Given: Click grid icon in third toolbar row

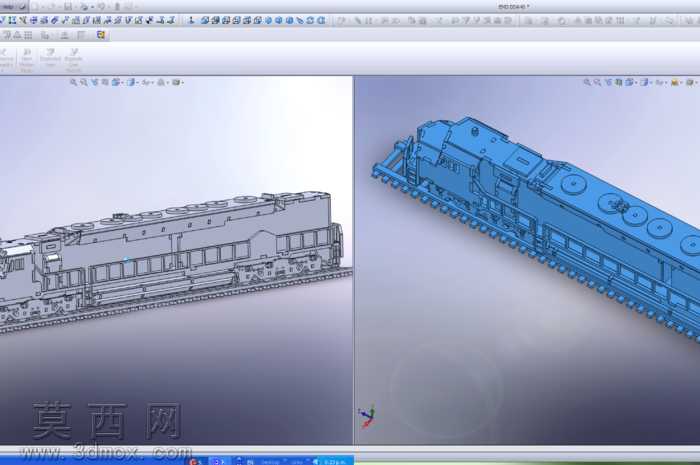Looking at the screenshot, I should (28, 35).
